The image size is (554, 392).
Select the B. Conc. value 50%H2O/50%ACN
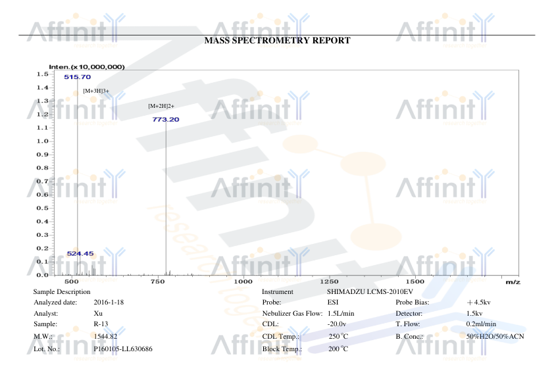click(x=495, y=337)
